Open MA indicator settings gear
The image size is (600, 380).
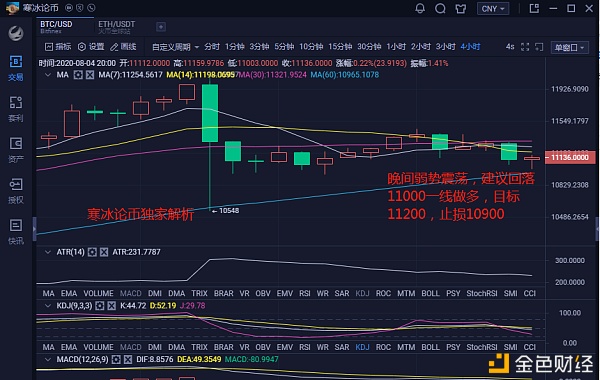78,75
